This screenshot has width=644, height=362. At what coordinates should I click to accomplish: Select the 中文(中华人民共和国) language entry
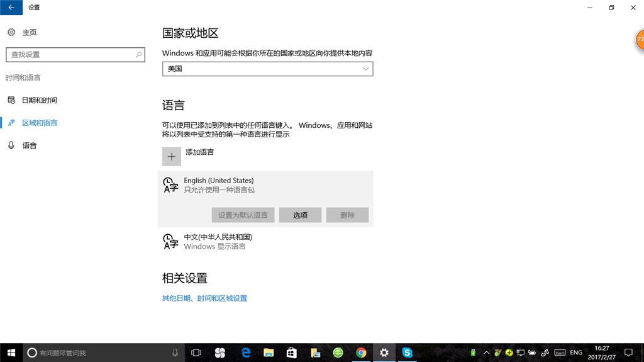point(265,242)
